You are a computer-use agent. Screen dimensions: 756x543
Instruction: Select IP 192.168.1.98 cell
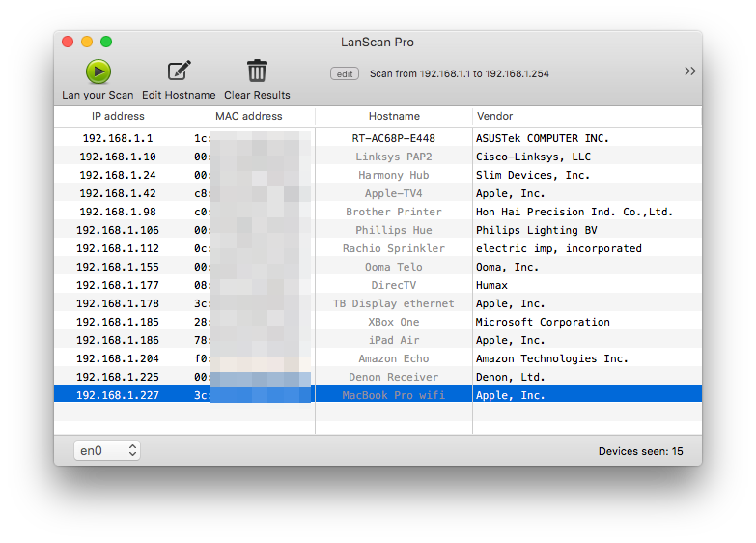(x=118, y=212)
